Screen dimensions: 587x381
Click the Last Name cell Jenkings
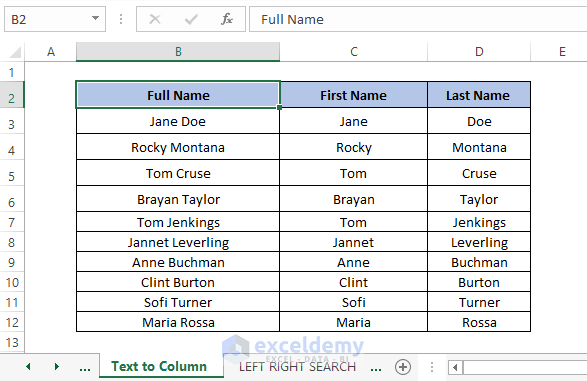[479, 222]
